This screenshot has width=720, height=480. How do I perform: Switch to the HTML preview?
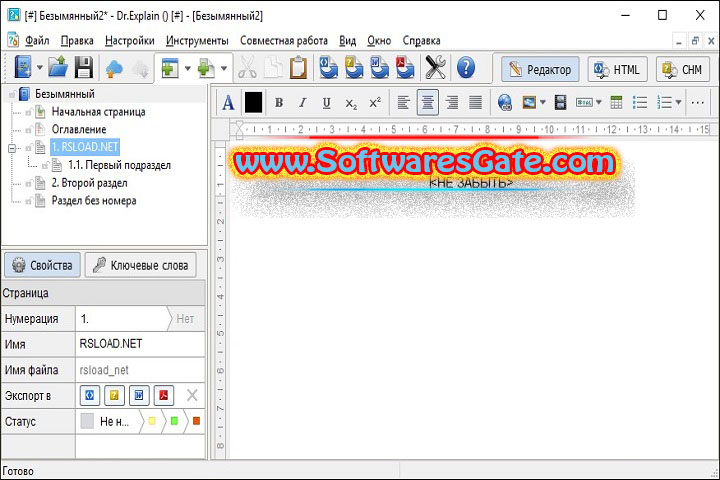(x=617, y=69)
